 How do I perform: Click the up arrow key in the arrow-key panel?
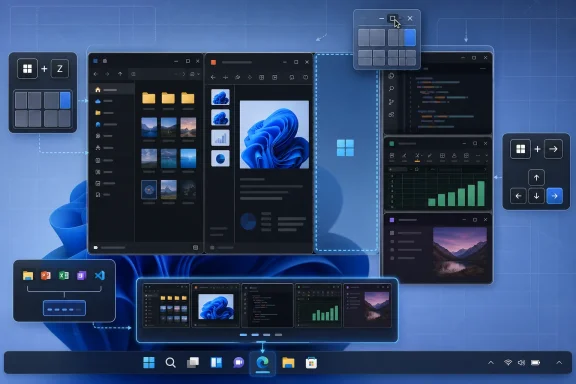(536, 177)
